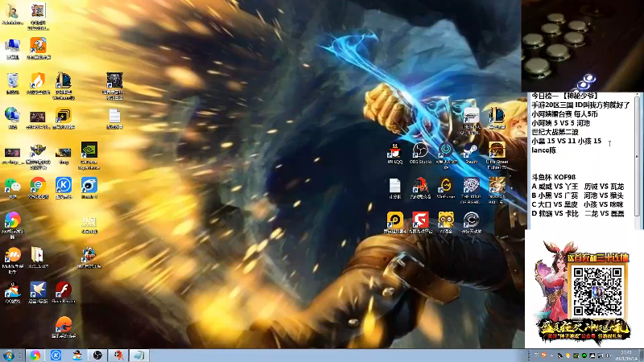
Task: Click the taskbar clock
Action: (626, 356)
